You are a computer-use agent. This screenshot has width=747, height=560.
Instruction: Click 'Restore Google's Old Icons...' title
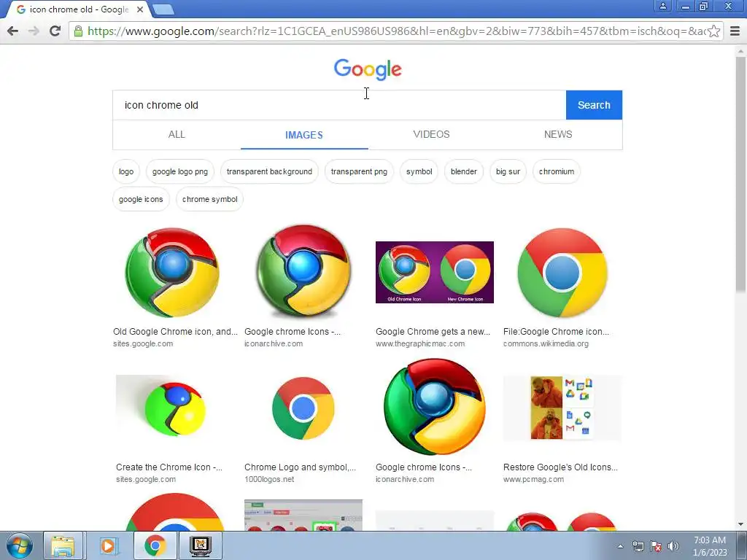coord(560,467)
